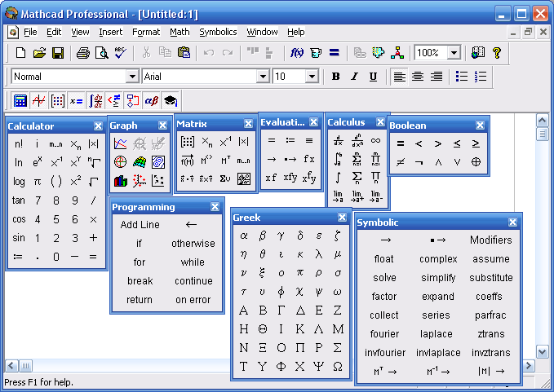
Task: Save the worksheet with the floppy icon
Action: pos(58,53)
